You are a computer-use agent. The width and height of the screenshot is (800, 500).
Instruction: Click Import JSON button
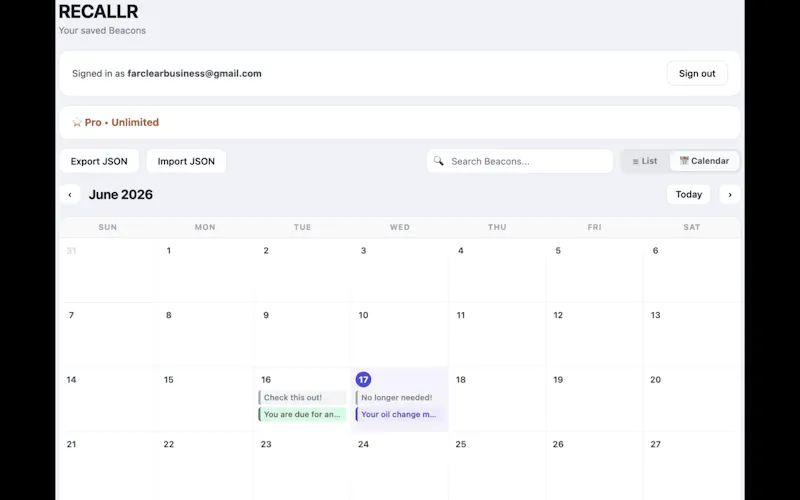pos(186,161)
